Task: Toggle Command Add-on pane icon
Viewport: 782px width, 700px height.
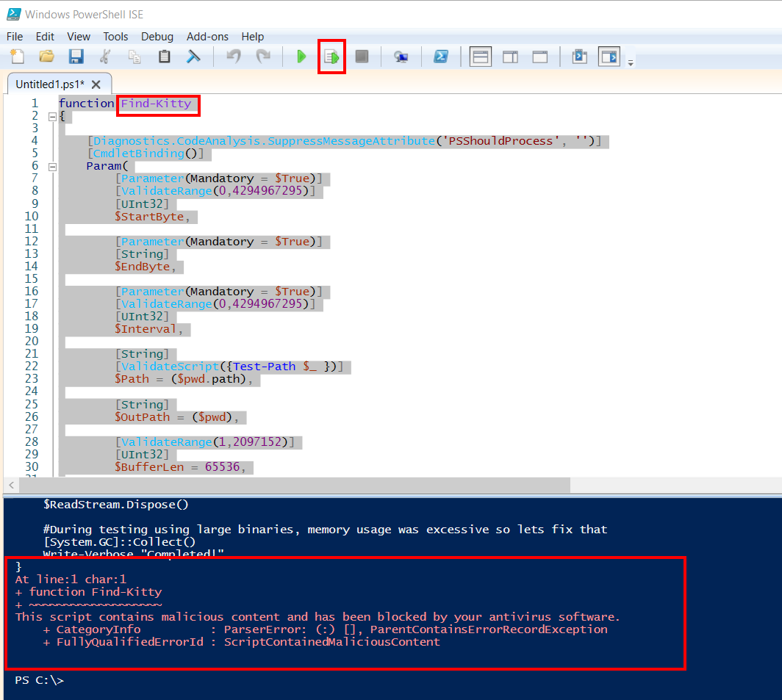Action: (609, 57)
